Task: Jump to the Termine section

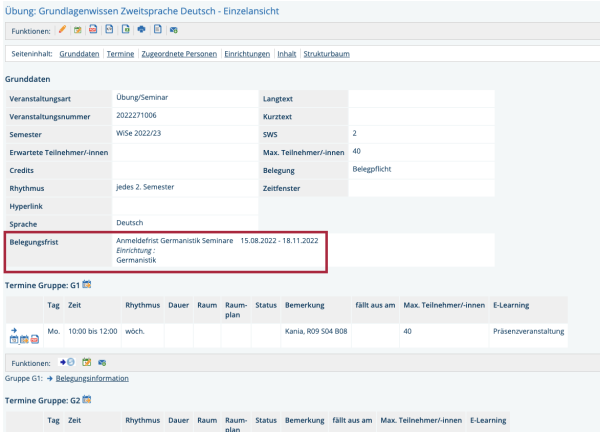Action: pyautogui.click(x=121, y=53)
